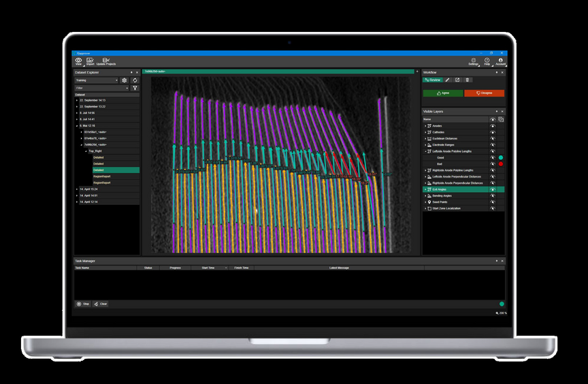Open the Training dataset dropdown
The height and width of the screenshot is (384, 588).
pos(97,80)
